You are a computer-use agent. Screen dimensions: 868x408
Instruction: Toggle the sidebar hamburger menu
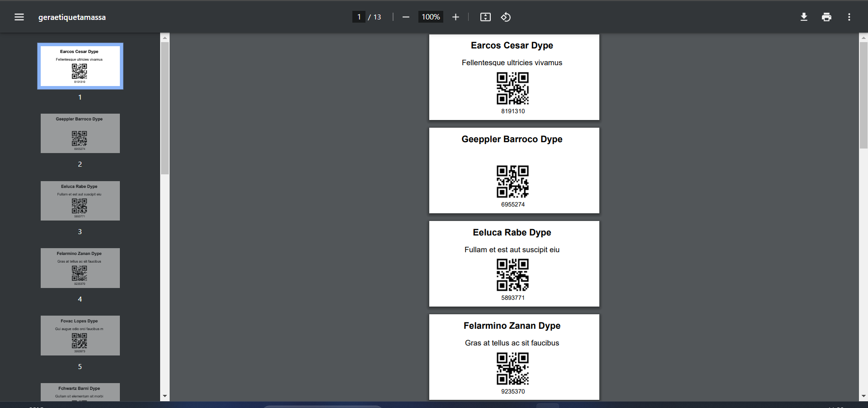click(x=19, y=17)
